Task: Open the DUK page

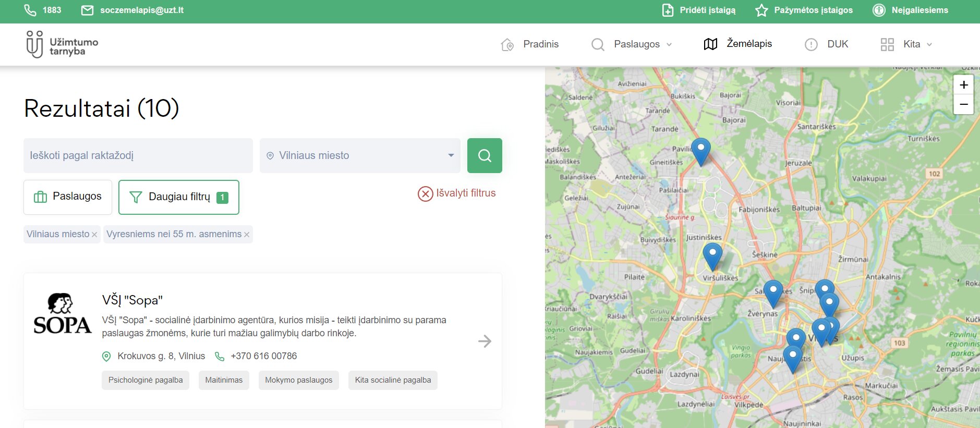Action: 827,44
